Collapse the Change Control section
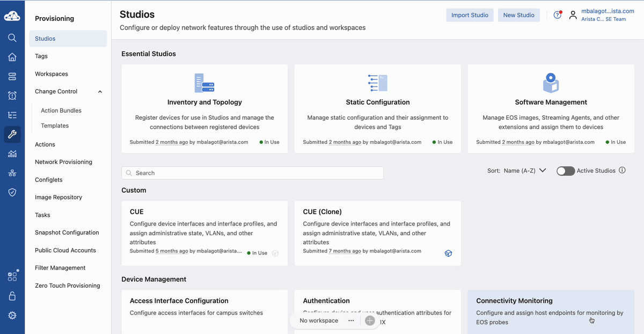Image resolution: width=644 pixels, height=334 pixels. [100, 92]
